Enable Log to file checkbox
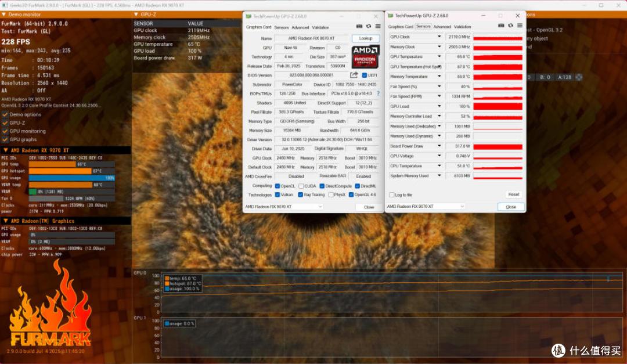Screen dimensions: 627x364 (x=391, y=195)
